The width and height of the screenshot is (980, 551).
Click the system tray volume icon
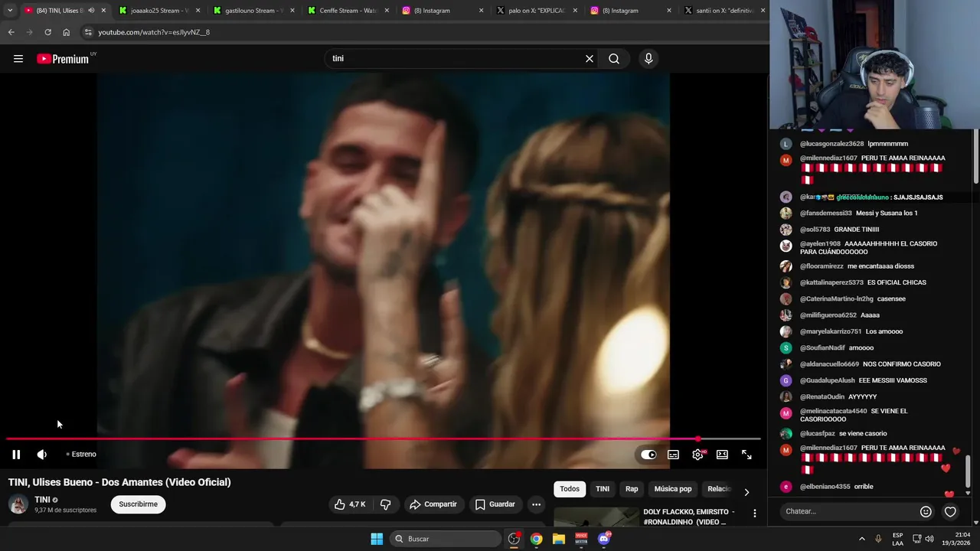tap(929, 539)
